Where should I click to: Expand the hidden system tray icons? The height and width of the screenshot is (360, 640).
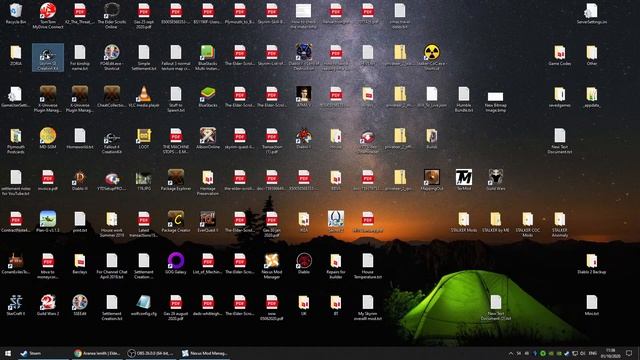point(511,353)
